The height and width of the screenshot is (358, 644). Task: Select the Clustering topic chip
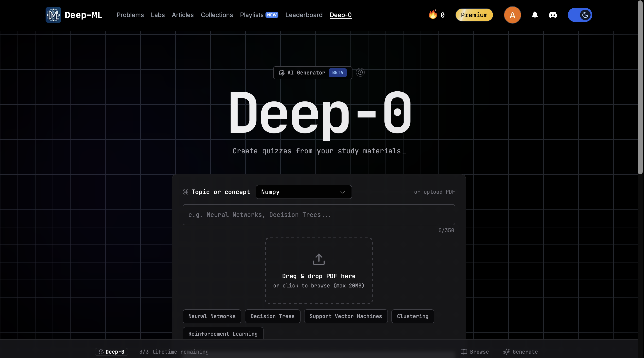tap(412, 316)
